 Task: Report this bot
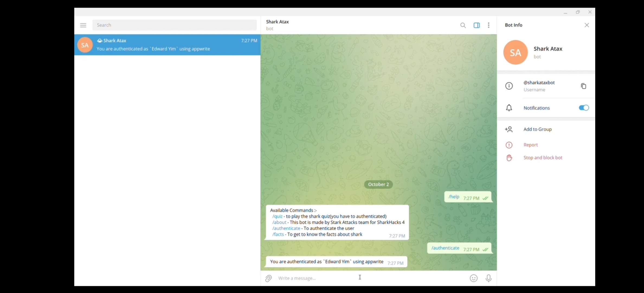[x=530, y=145]
